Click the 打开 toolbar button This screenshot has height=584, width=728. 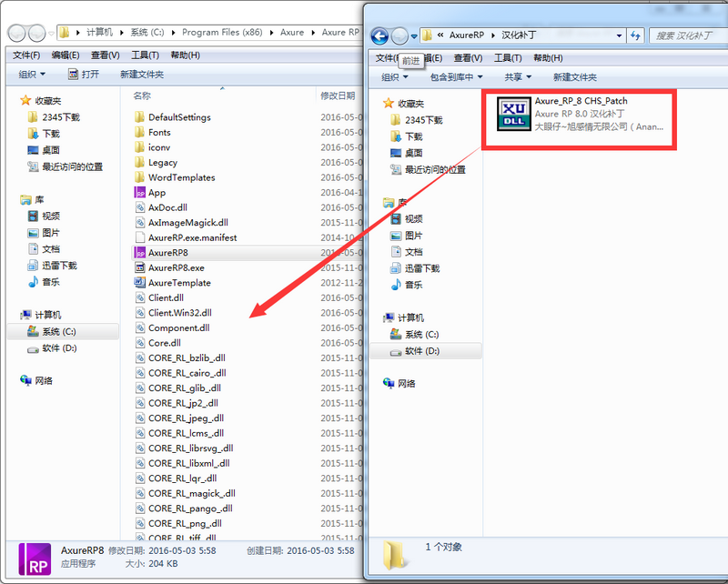84,75
